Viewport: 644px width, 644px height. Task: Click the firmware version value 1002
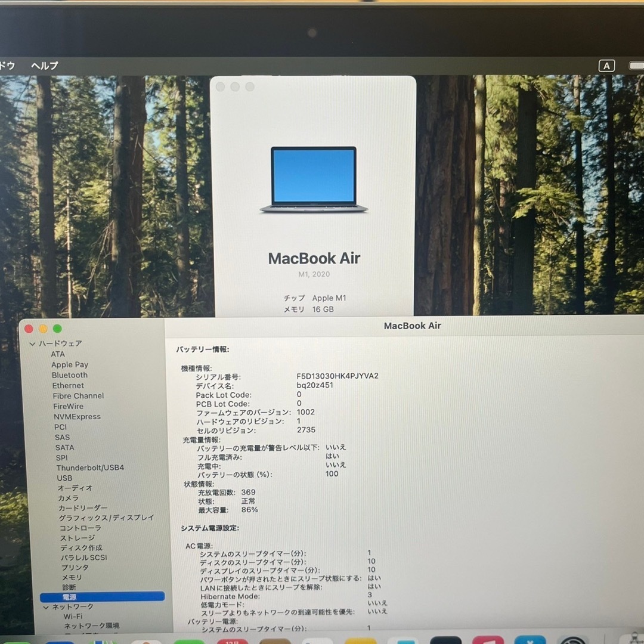coord(305,412)
